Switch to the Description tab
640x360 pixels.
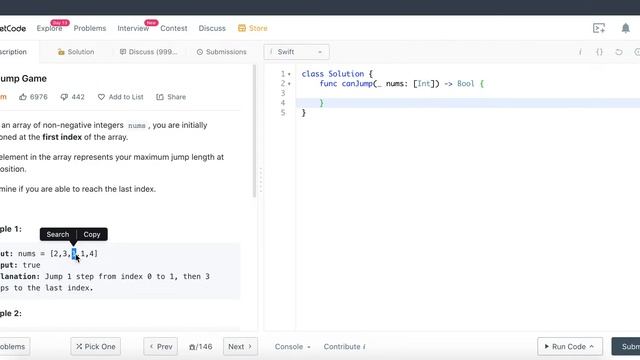(13, 52)
